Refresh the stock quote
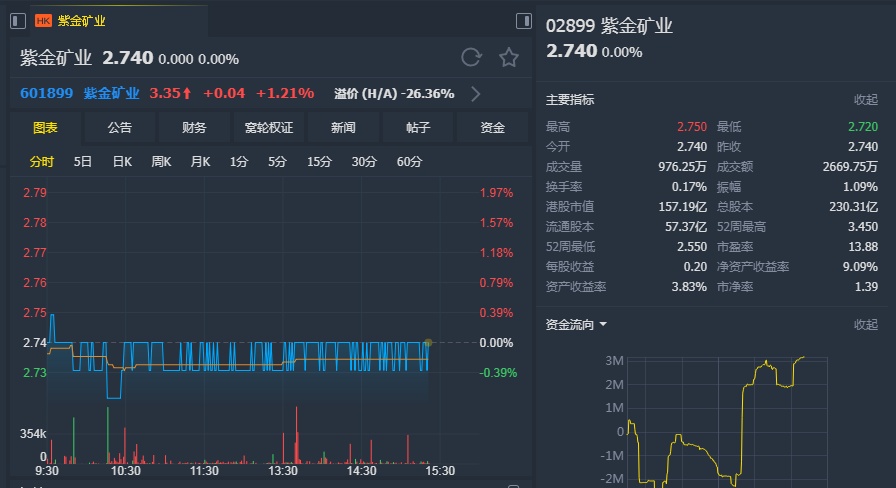 (471, 58)
